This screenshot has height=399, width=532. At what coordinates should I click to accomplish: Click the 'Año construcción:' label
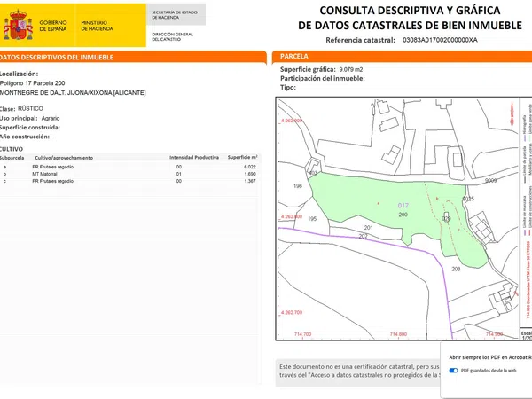tap(25, 137)
